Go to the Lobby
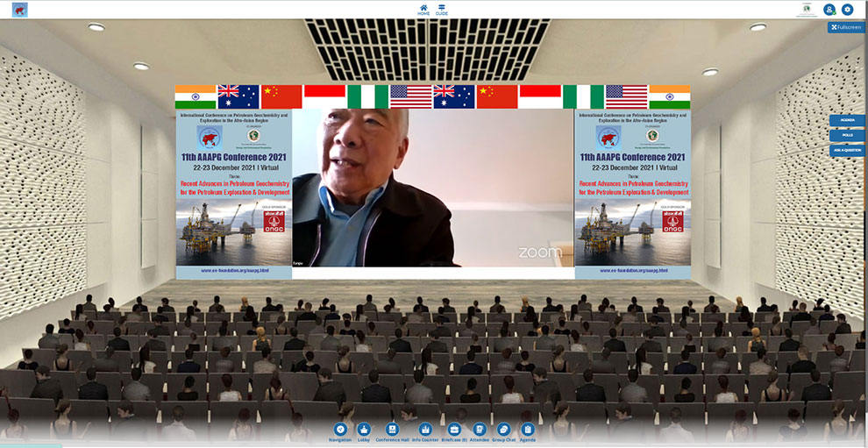The image size is (868, 448). (x=364, y=432)
